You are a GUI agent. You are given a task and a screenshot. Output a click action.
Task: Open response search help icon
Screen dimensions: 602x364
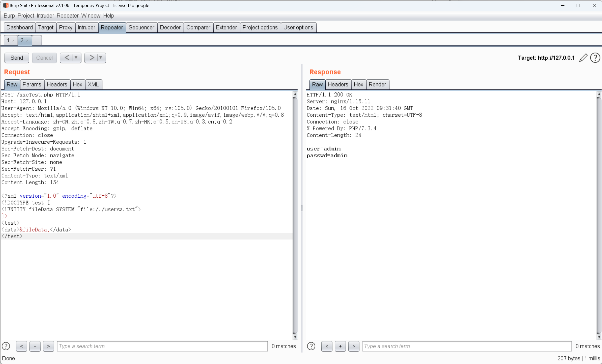pos(311,346)
